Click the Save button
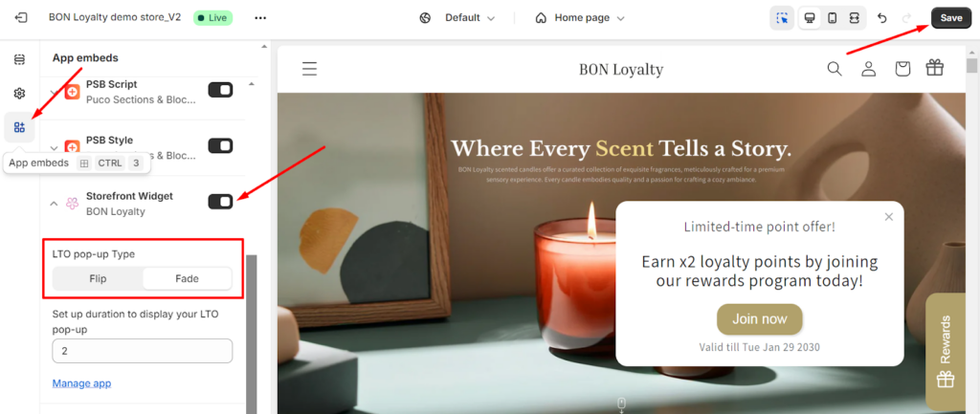980x414 pixels. (x=951, y=18)
